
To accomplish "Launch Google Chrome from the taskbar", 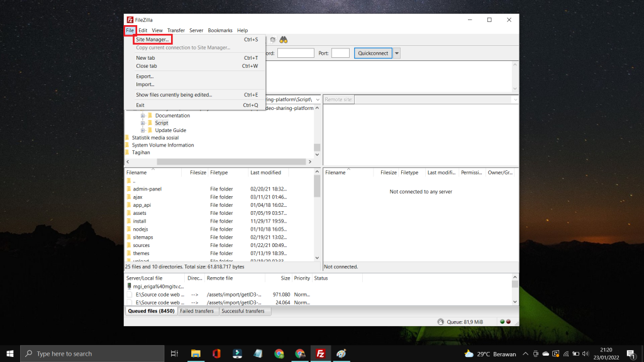I will (279, 353).
